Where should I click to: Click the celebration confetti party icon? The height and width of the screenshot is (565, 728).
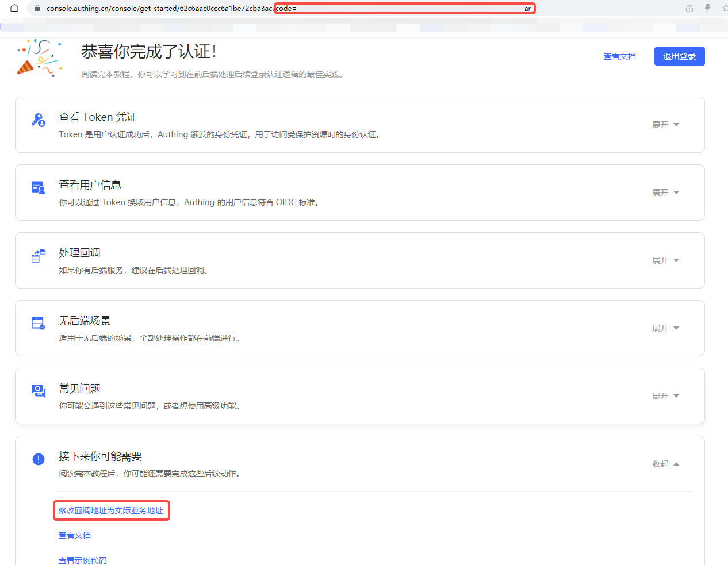click(39, 58)
